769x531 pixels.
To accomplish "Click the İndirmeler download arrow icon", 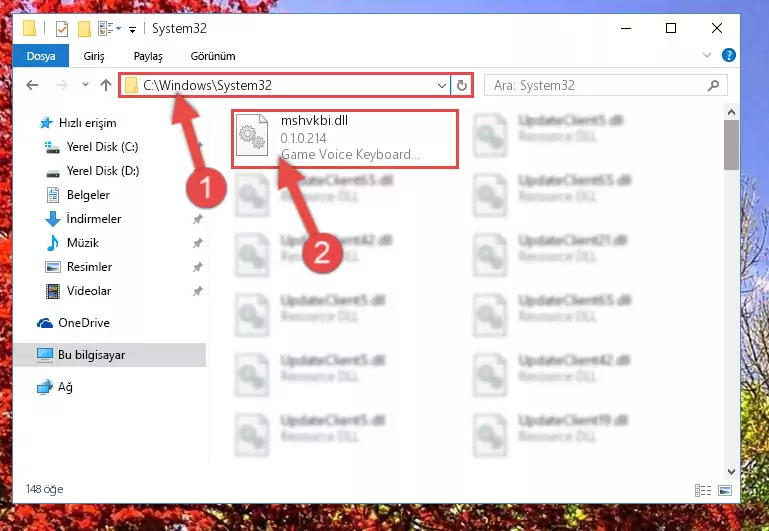I will [x=52, y=219].
